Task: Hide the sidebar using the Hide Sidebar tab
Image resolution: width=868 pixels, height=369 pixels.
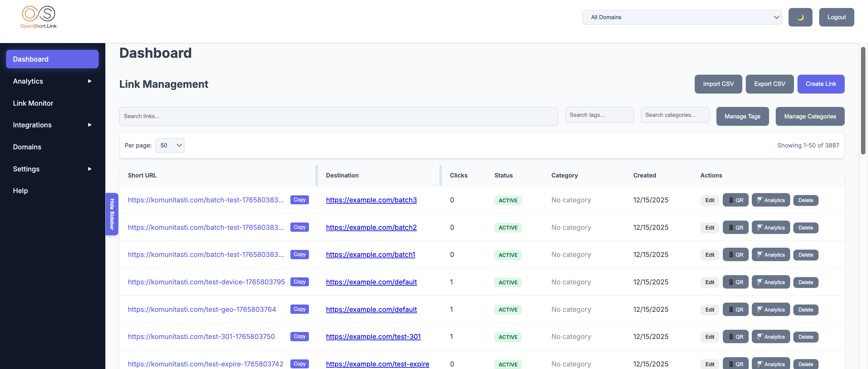Action: coord(112,214)
